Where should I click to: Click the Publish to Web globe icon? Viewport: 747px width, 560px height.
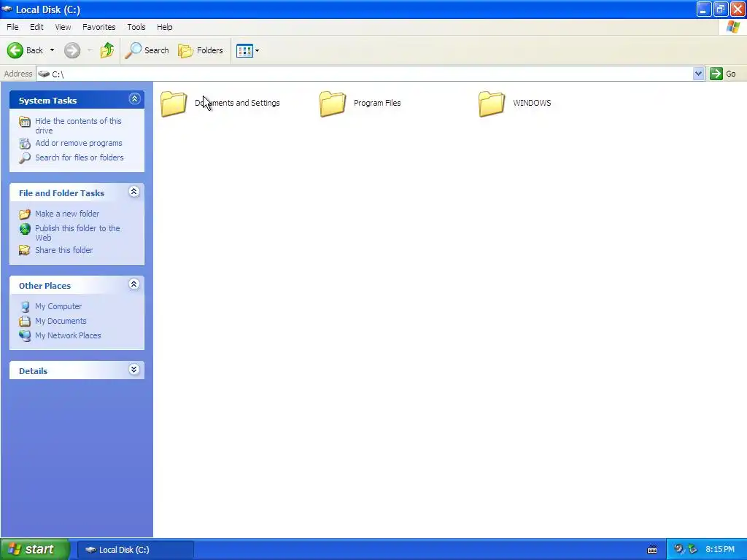click(x=25, y=229)
